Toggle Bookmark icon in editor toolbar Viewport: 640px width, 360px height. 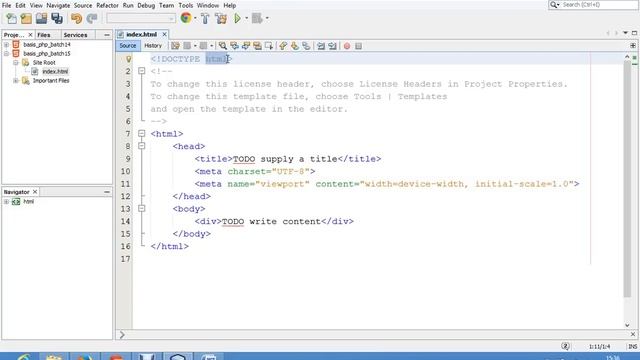pyautogui.click(x=306, y=46)
